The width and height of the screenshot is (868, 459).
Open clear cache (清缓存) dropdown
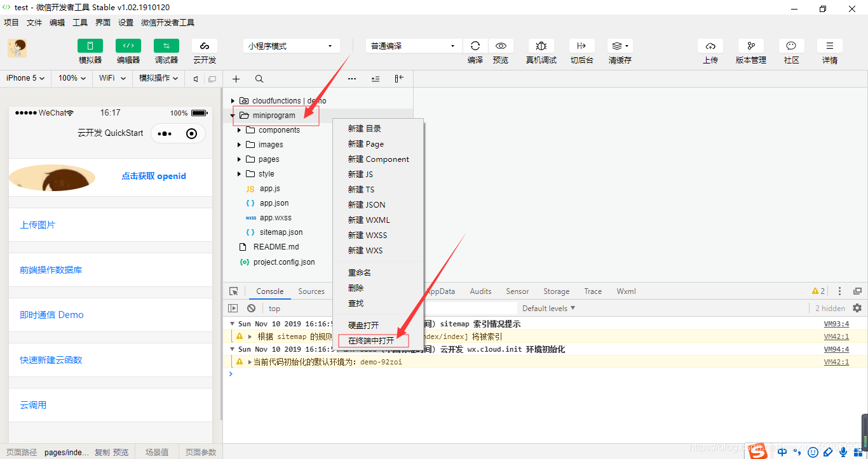point(620,46)
